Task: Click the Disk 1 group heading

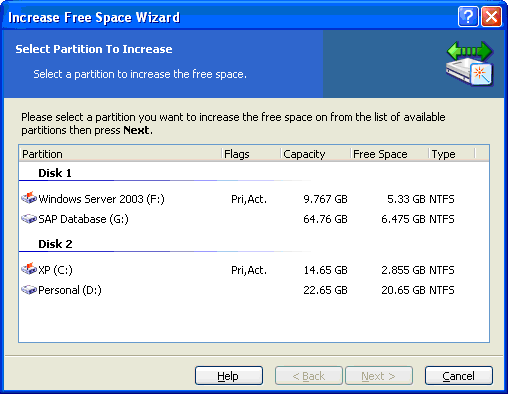Action: 55,173
